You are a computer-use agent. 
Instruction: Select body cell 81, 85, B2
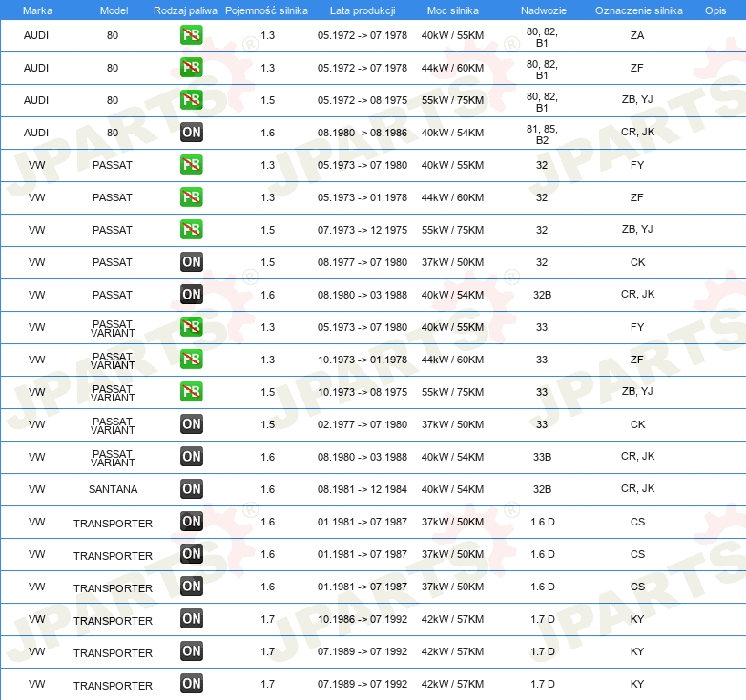click(x=542, y=134)
